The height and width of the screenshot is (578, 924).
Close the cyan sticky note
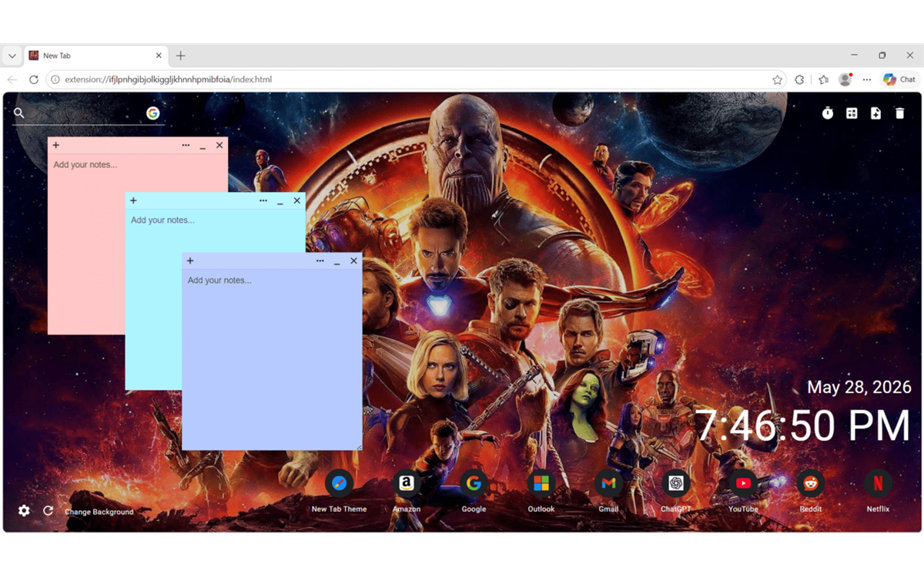[x=297, y=200]
